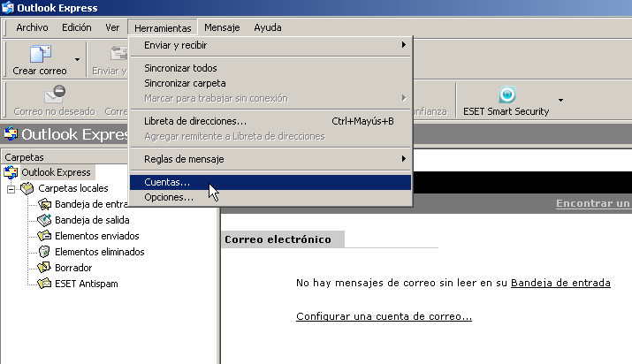Viewport: 632px width, 364px height.
Task: Select Outlook Express root in folder tree
Action: click(56, 172)
